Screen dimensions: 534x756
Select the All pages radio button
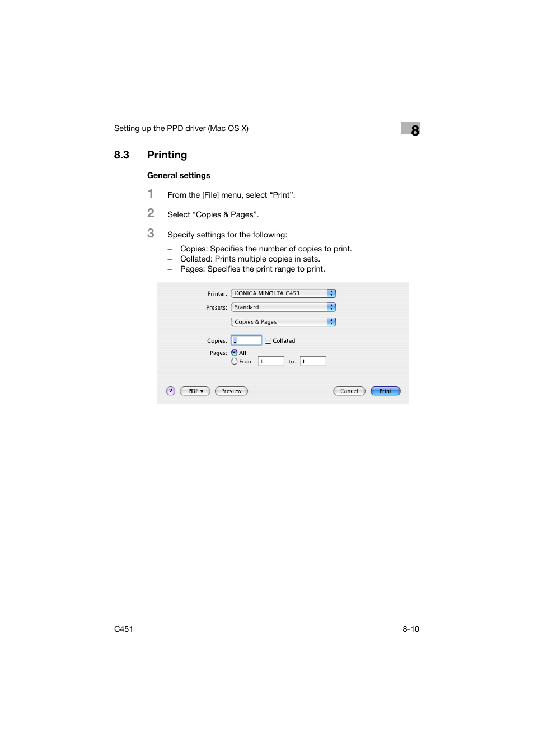[x=235, y=353]
